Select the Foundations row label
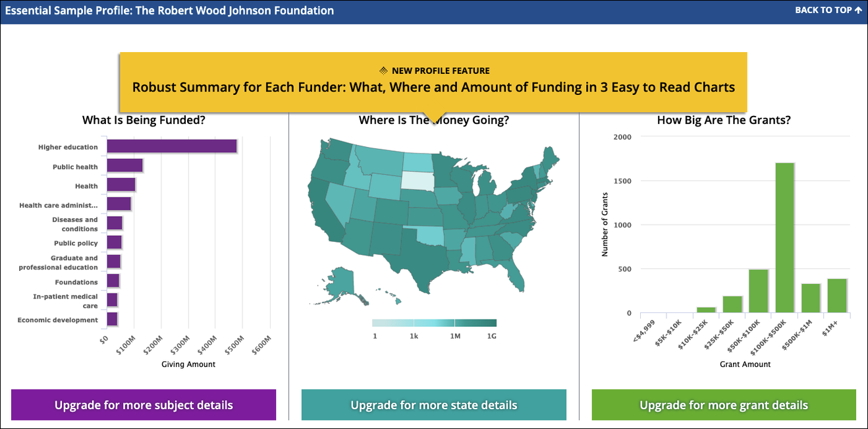868x429 pixels. click(75, 281)
